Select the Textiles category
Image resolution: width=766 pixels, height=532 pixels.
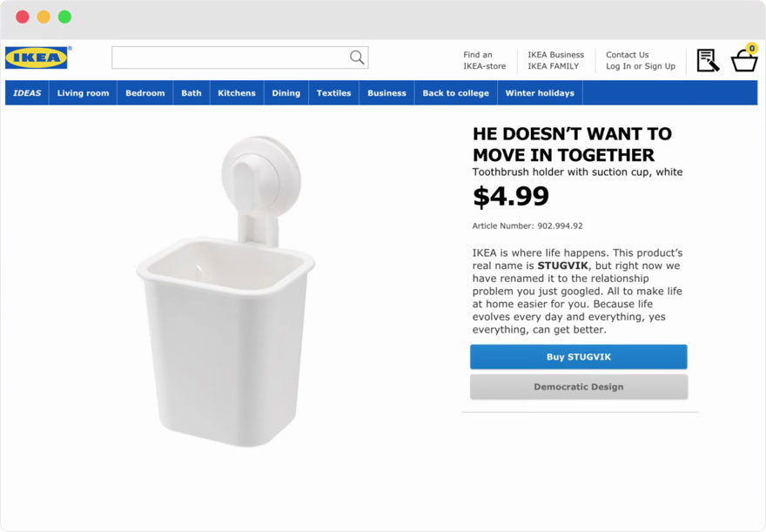(333, 93)
